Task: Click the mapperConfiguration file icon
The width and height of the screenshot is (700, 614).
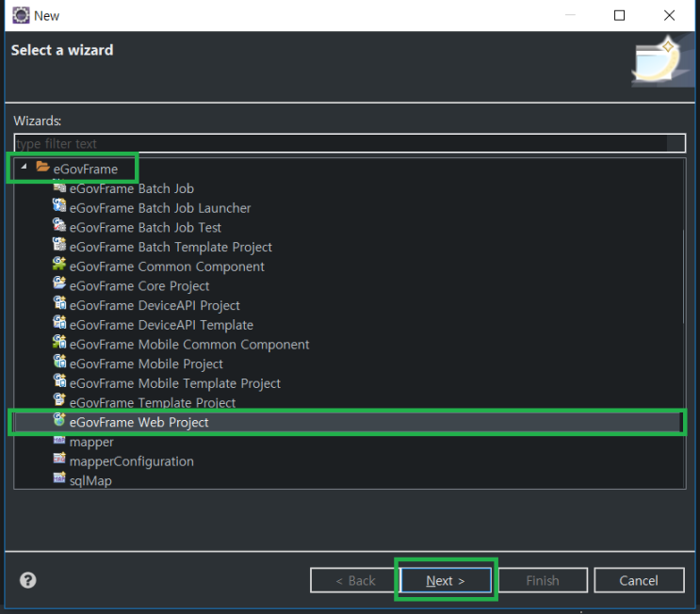Action: click(x=59, y=459)
